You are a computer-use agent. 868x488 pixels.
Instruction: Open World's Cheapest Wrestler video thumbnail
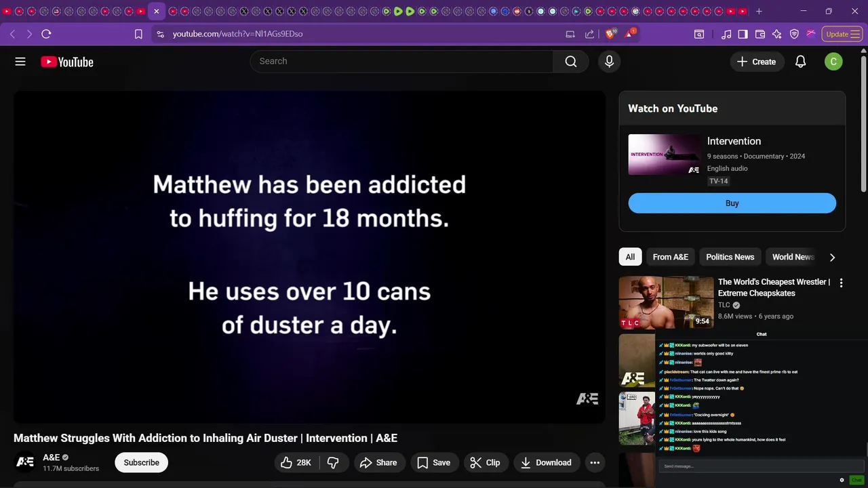pyautogui.click(x=666, y=302)
